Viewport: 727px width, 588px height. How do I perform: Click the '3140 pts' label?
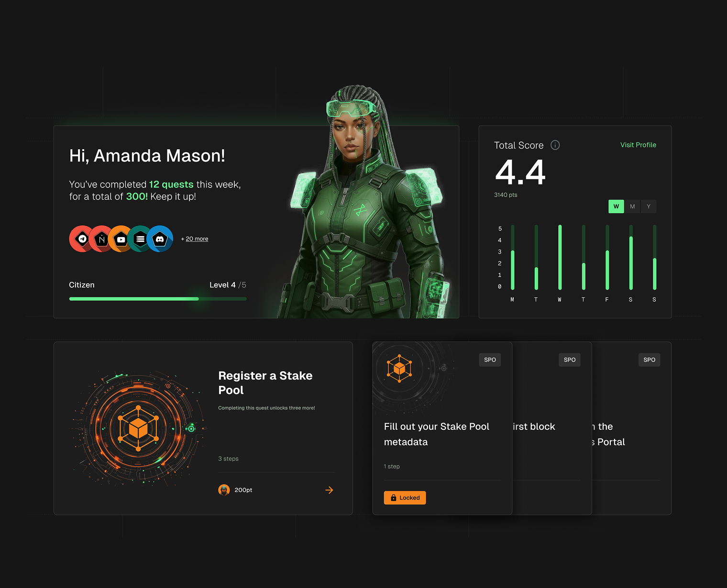(506, 195)
